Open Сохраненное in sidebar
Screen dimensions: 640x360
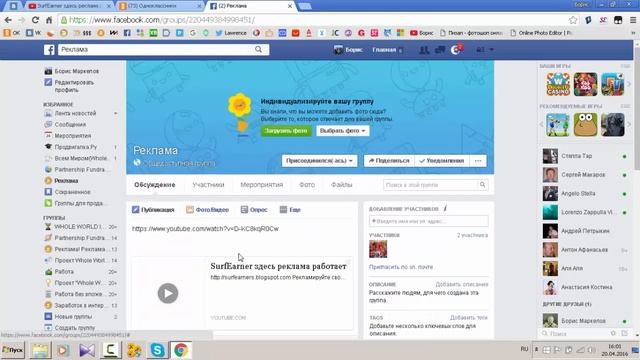(68, 192)
